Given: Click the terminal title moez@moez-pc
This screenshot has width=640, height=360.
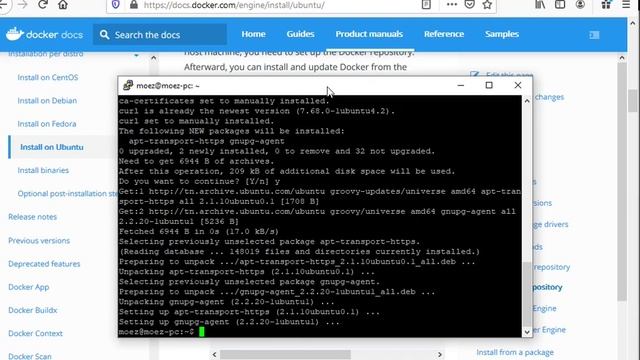Looking at the screenshot, I should click(x=168, y=86).
